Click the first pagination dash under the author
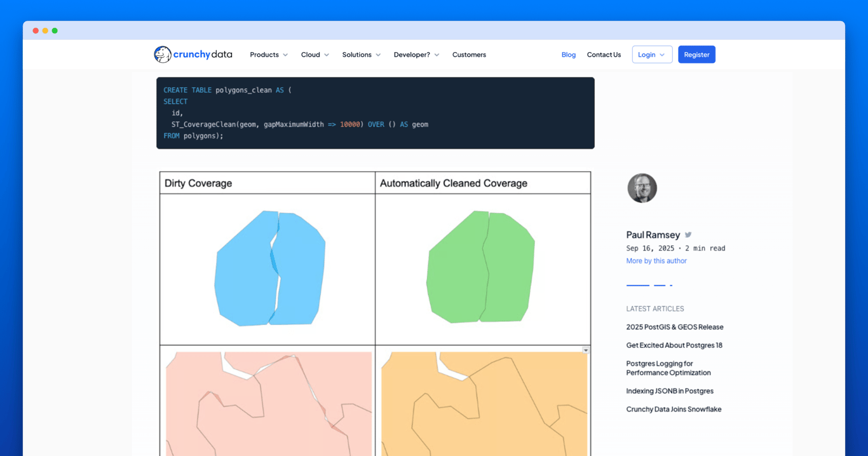The height and width of the screenshot is (456, 868). click(x=638, y=284)
